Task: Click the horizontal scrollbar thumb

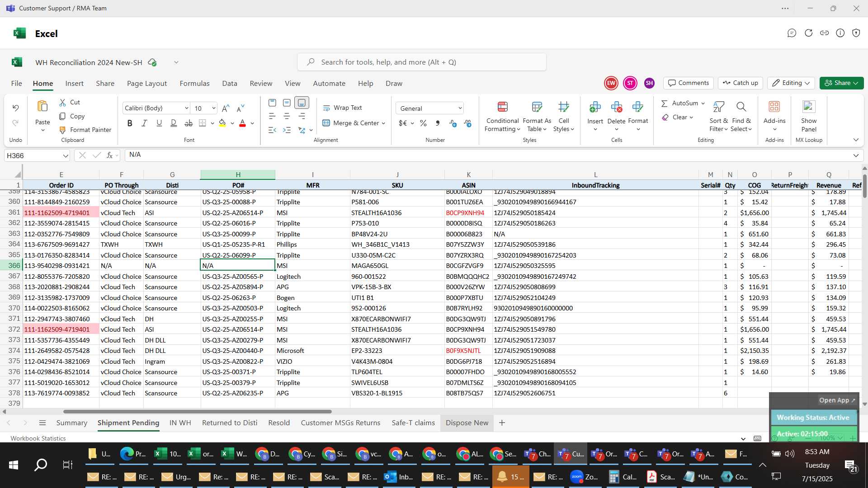Action: coord(197,412)
